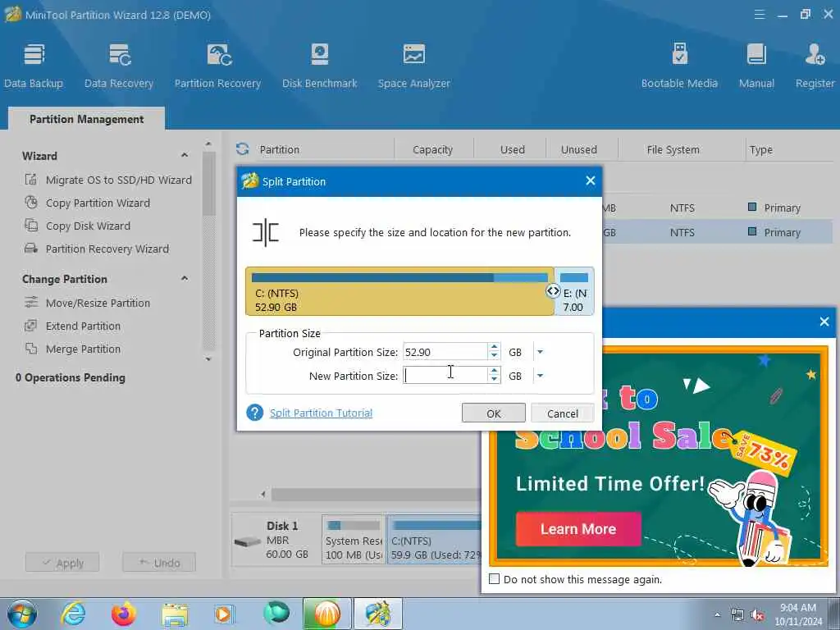Screen dimensions: 840x630
Task: Switch to the Partition Management tab
Action: 86,119
